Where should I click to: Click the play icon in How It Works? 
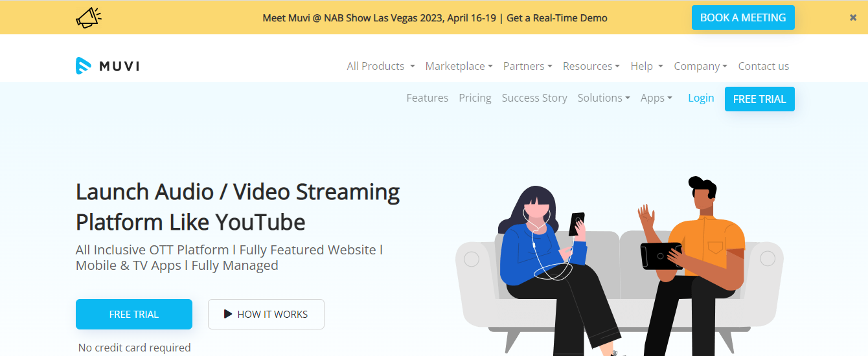point(228,314)
